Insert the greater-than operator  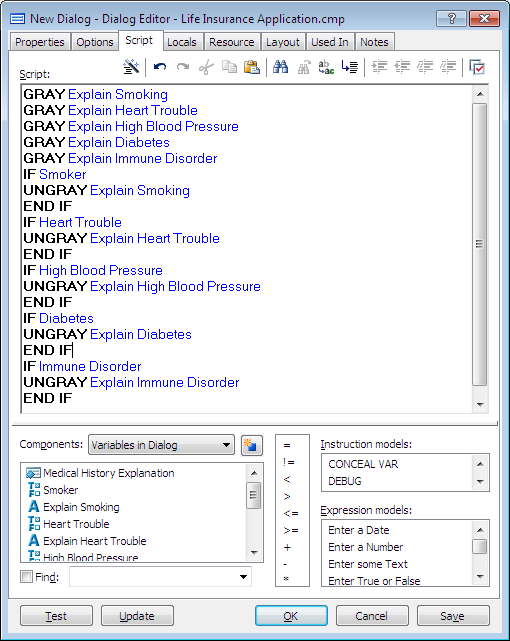pos(287,496)
